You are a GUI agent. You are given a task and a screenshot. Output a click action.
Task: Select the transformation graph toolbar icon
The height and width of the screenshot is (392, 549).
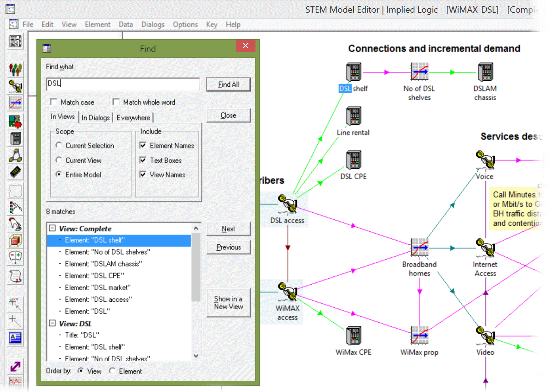pyautogui.click(x=15, y=103)
